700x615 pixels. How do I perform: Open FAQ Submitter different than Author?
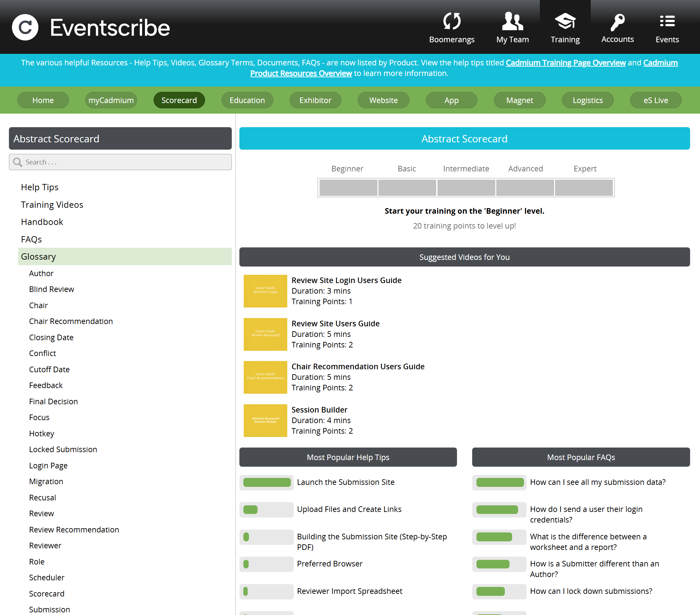[594, 569]
